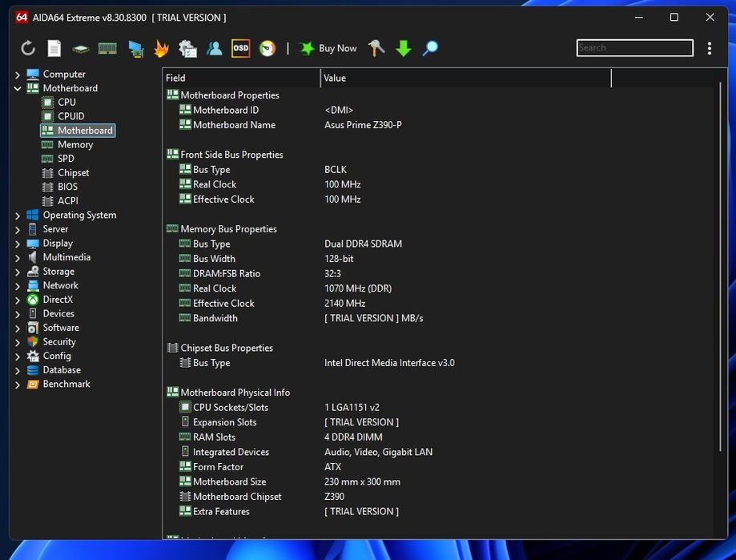Open the Report page icon

[x=54, y=48]
